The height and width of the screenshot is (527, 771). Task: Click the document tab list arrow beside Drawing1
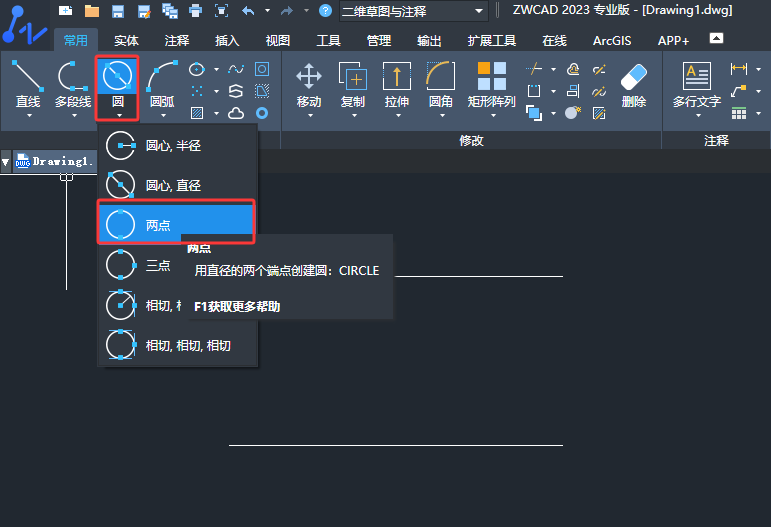[x=5, y=162]
